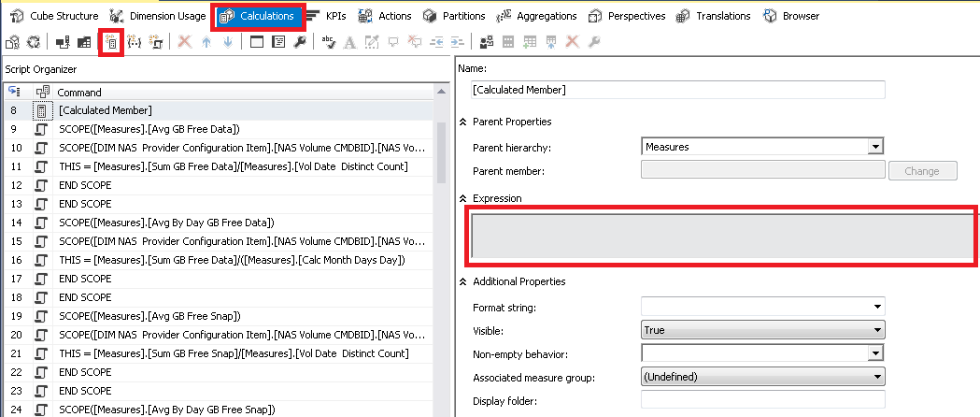Click the grey wrench icon at toolbar end
The image size is (980, 417).
pos(594,42)
